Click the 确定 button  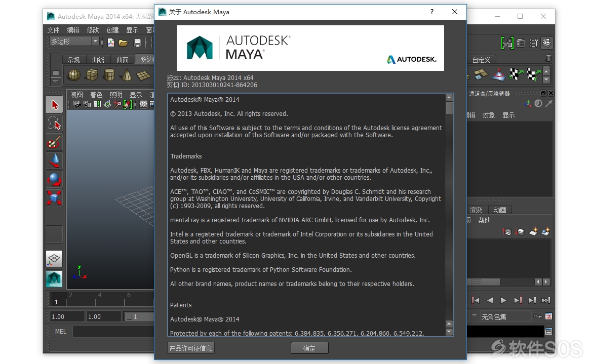pyautogui.click(x=309, y=348)
